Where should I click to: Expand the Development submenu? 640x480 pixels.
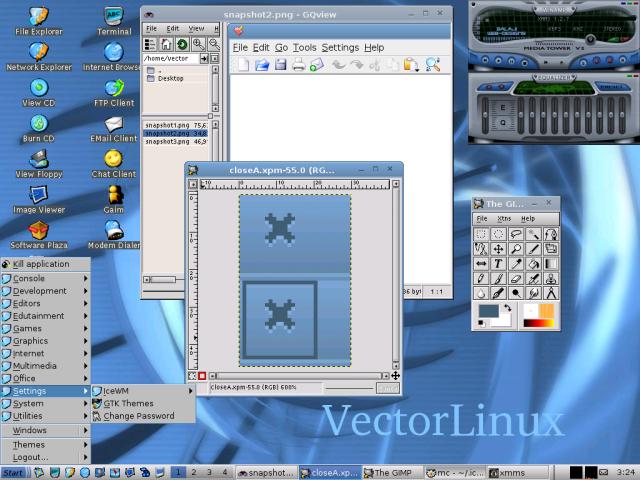point(45,291)
